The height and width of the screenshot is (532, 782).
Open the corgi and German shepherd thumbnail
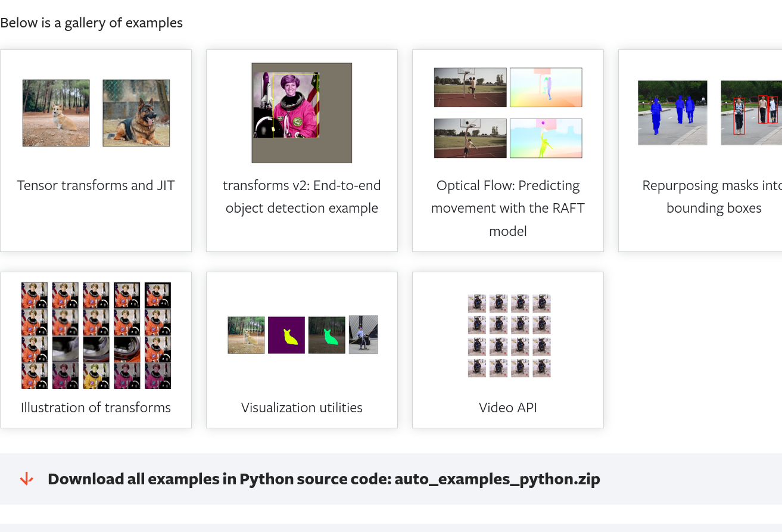pyautogui.click(x=96, y=113)
